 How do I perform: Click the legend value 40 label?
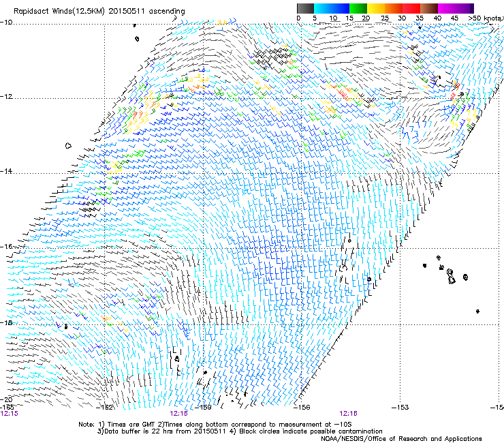click(437, 18)
